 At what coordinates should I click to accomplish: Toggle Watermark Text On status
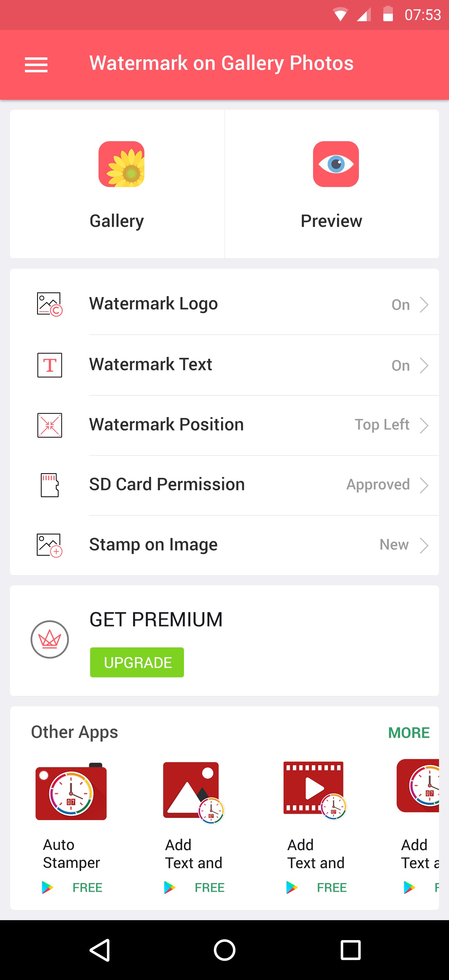(400, 366)
